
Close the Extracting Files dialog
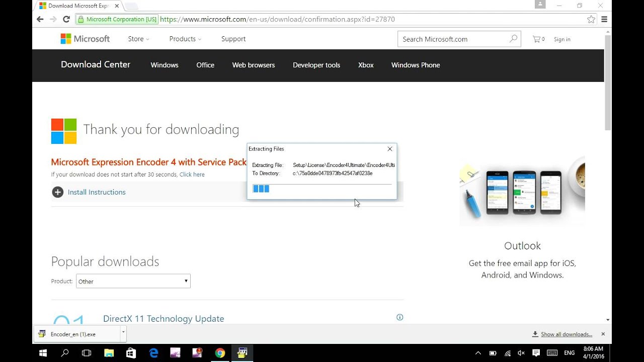point(390,149)
